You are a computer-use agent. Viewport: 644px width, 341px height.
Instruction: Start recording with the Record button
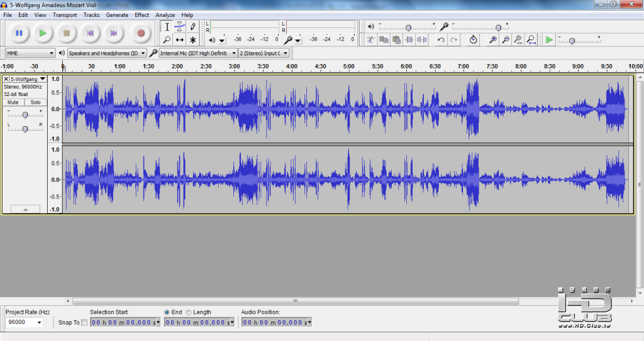pos(141,33)
